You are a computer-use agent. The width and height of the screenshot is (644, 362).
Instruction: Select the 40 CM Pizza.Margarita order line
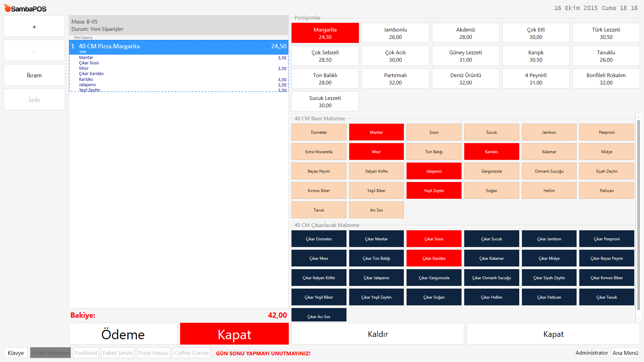tap(178, 46)
